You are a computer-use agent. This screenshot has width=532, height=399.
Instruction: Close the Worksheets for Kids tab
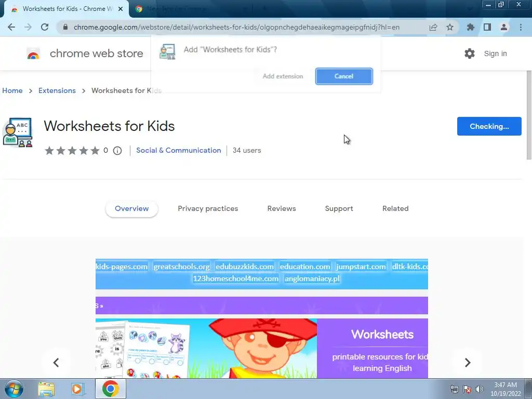pos(121,9)
